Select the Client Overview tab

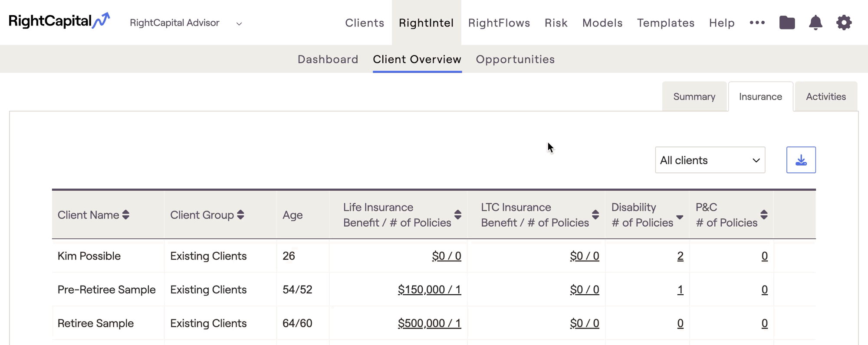tap(417, 59)
